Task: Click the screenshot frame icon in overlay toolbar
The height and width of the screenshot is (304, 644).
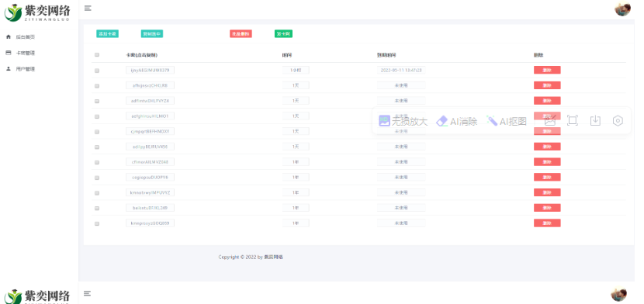Action: pyautogui.click(x=573, y=121)
